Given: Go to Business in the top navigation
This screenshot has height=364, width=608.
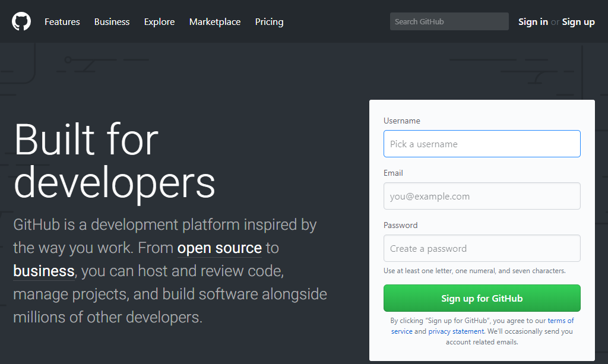Looking at the screenshot, I should coord(112,22).
